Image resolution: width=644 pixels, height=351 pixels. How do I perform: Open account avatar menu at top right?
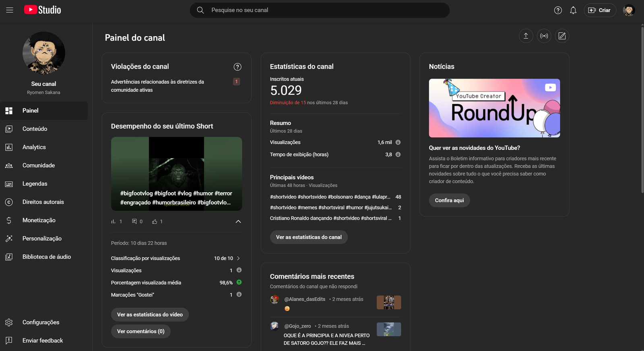[629, 10]
